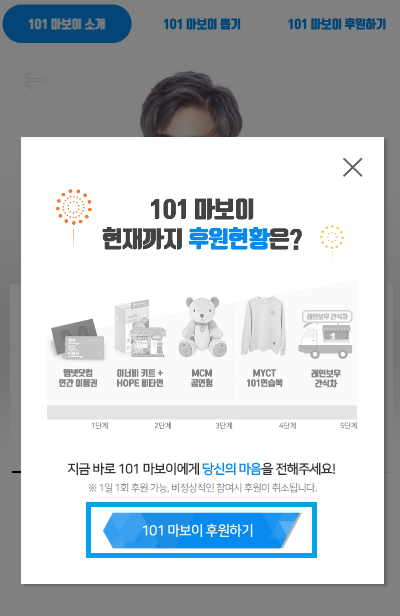Go to the 101 마보이 후원하기 tab
This screenshot has width=400, height=616.
tap(337, 24)
